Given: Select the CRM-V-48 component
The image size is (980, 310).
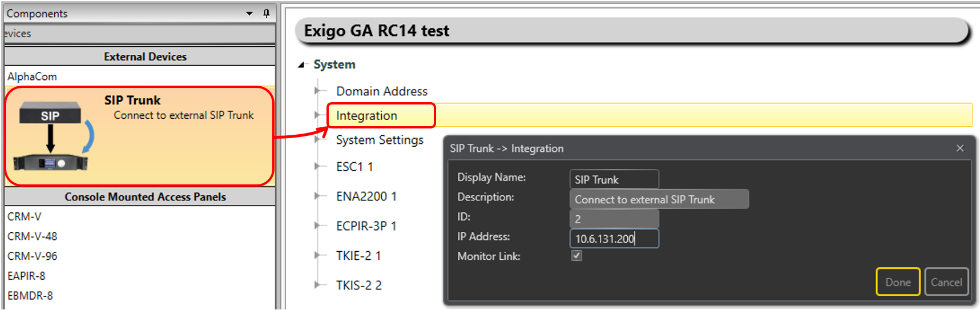Looking at the screenshot, I should pos(33,236).
